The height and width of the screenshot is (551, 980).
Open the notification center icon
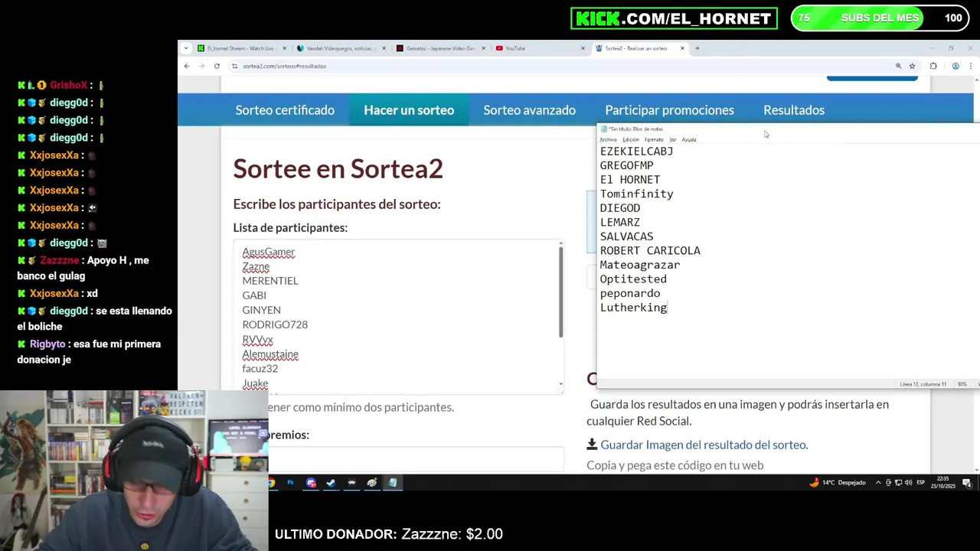tap(967, 483)
